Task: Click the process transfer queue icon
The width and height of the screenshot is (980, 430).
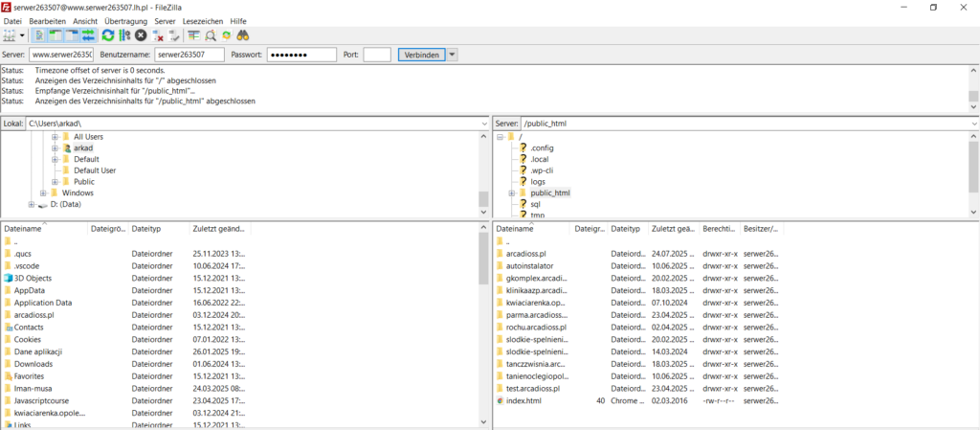Action: [124, 35]
